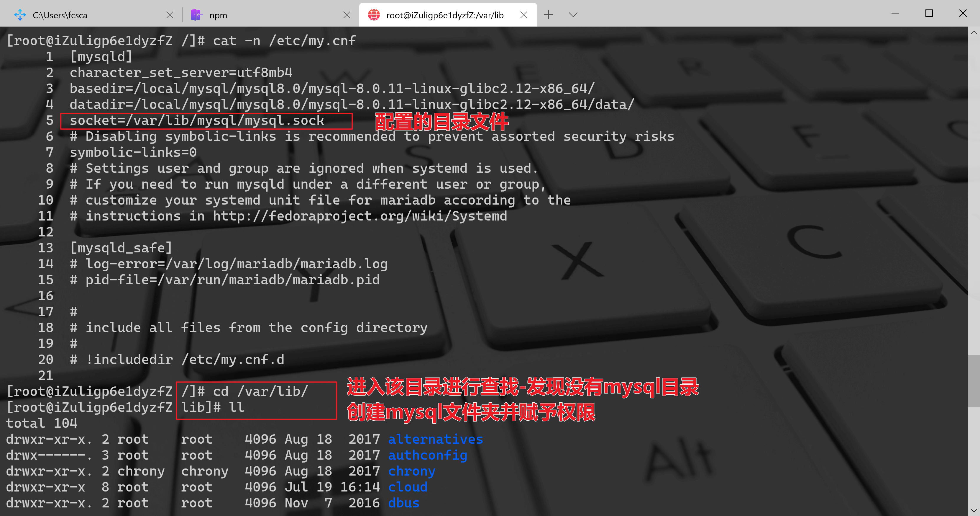The height and width of the screenshot is (516, 980).
Task: Maximize the terminal window
Action: (929, 13)
